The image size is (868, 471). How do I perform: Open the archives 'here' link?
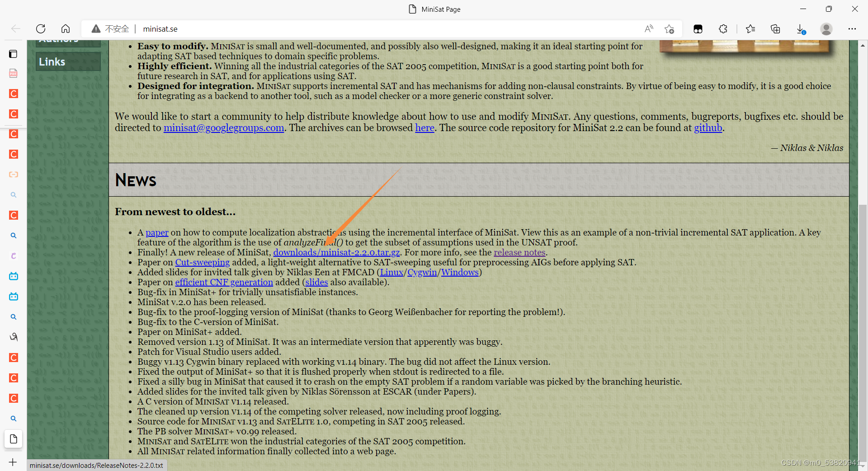pos(425,128)
